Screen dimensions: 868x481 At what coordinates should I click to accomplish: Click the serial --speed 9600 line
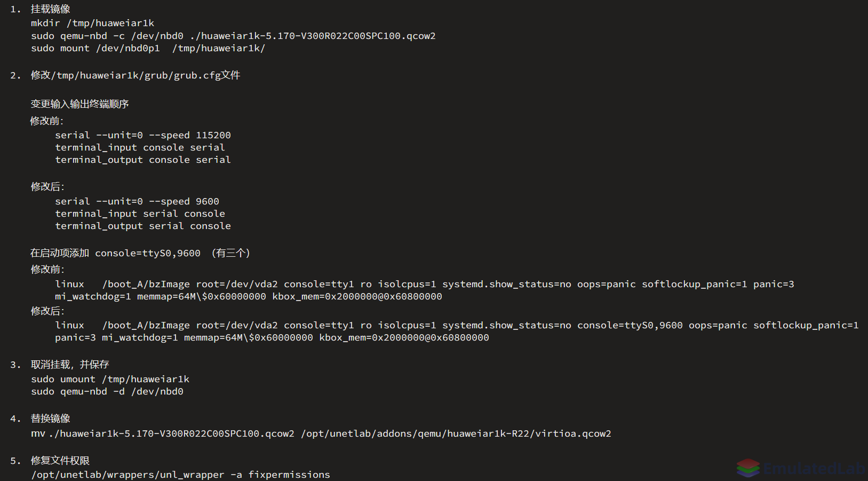coord(137,201)
